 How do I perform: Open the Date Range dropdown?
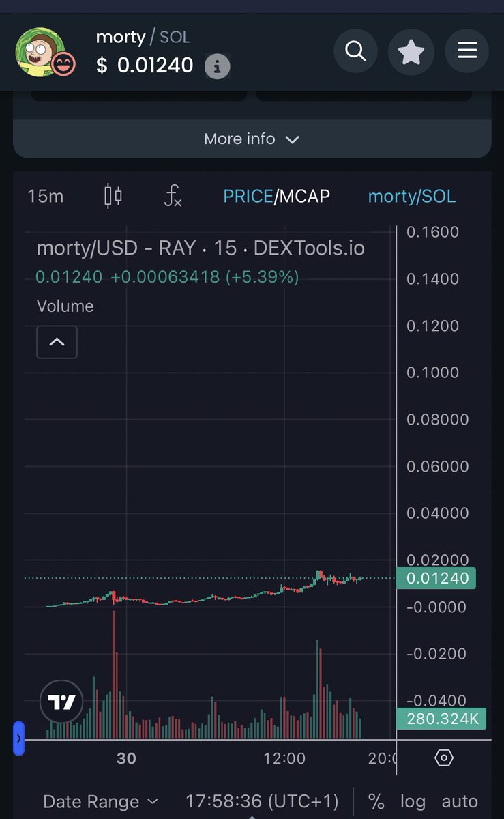100,801
